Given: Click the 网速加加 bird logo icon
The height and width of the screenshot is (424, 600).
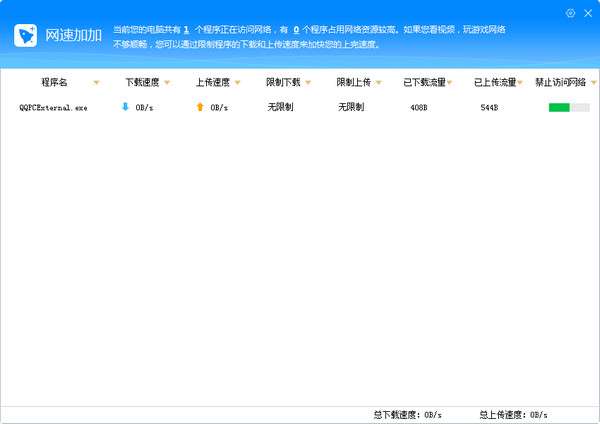Looking at the screenshot, I should tap(26, 36).
